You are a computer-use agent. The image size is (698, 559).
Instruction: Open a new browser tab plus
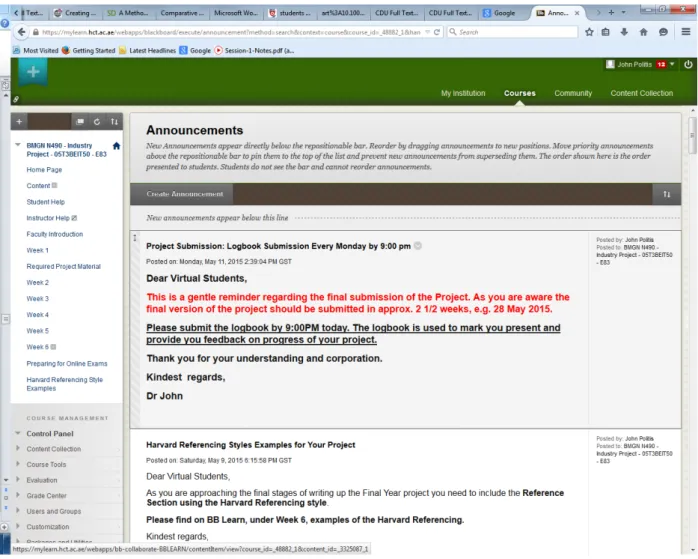611,13
